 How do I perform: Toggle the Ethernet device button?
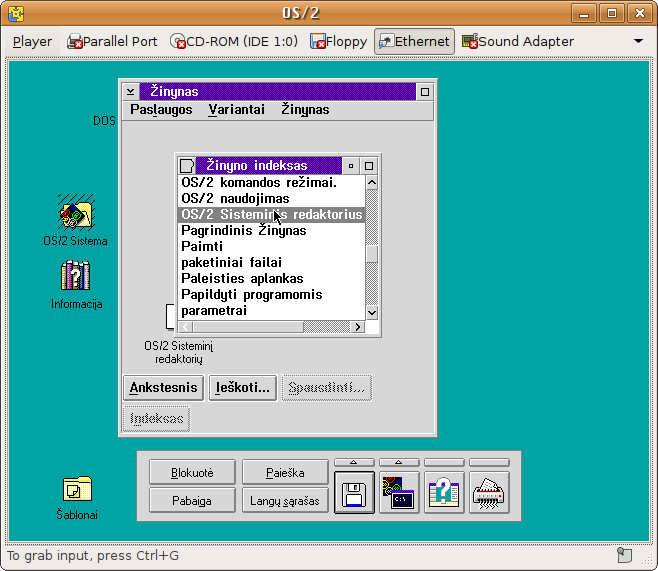pos(414,42)
